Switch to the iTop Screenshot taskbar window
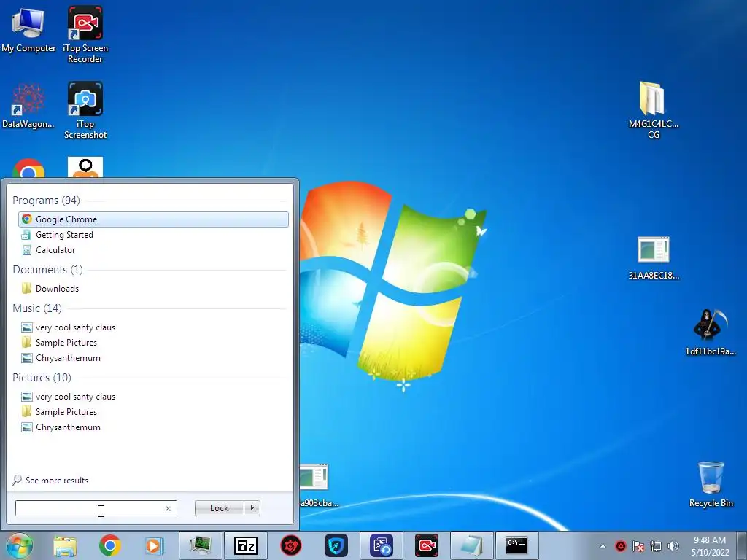Screen dimensions: 747x560 coord(382,545)
